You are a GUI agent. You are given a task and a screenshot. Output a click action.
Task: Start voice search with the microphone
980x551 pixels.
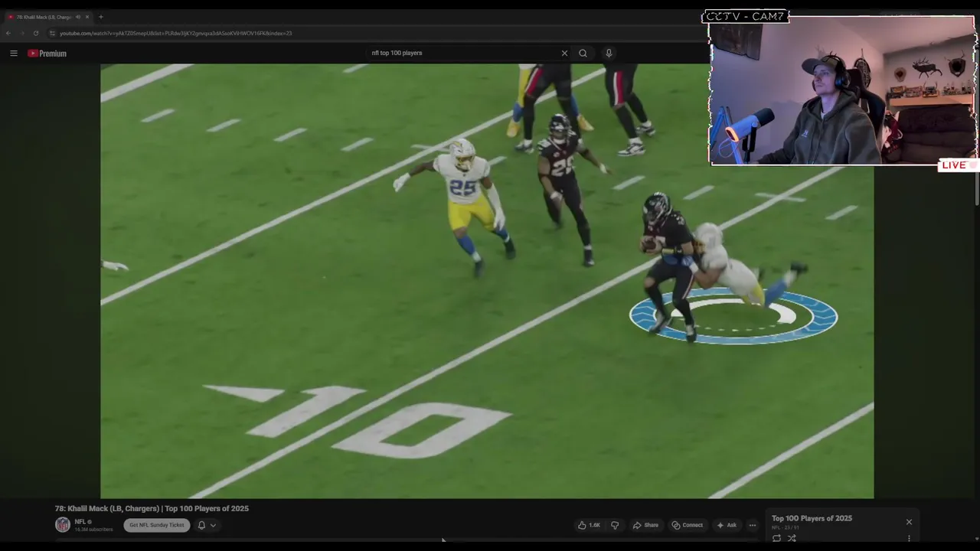[609, 53]
